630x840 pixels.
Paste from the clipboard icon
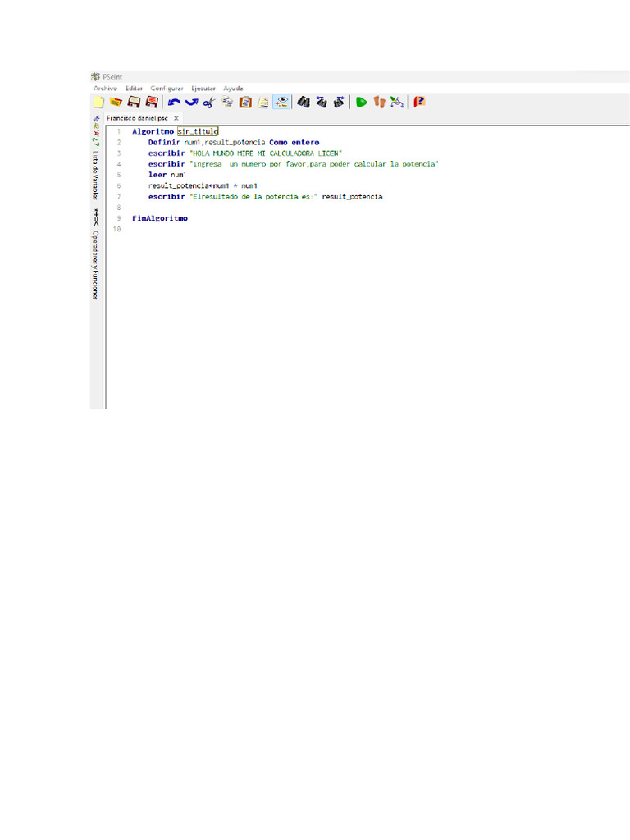click(245, 102)
